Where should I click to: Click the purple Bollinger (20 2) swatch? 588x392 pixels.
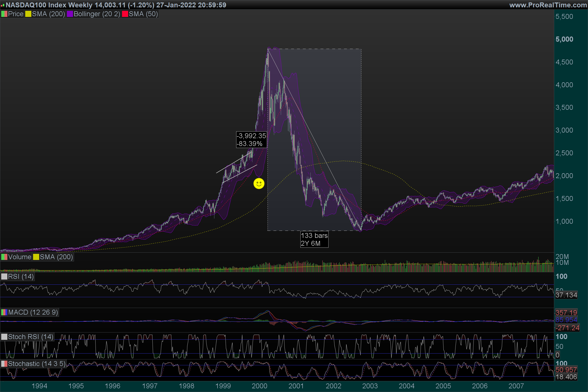pos(70,14)
